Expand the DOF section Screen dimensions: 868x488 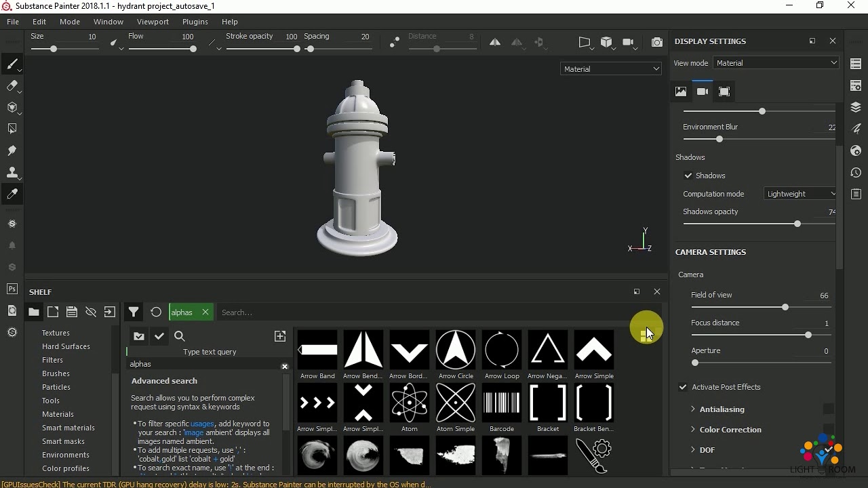pyautogui.click(x=692, y=450)
